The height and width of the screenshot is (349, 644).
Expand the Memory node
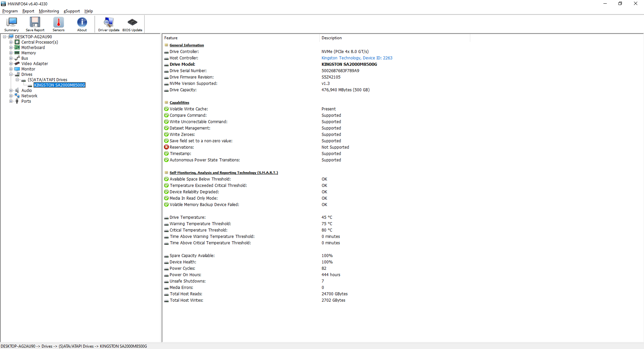[x=11, y=53]
